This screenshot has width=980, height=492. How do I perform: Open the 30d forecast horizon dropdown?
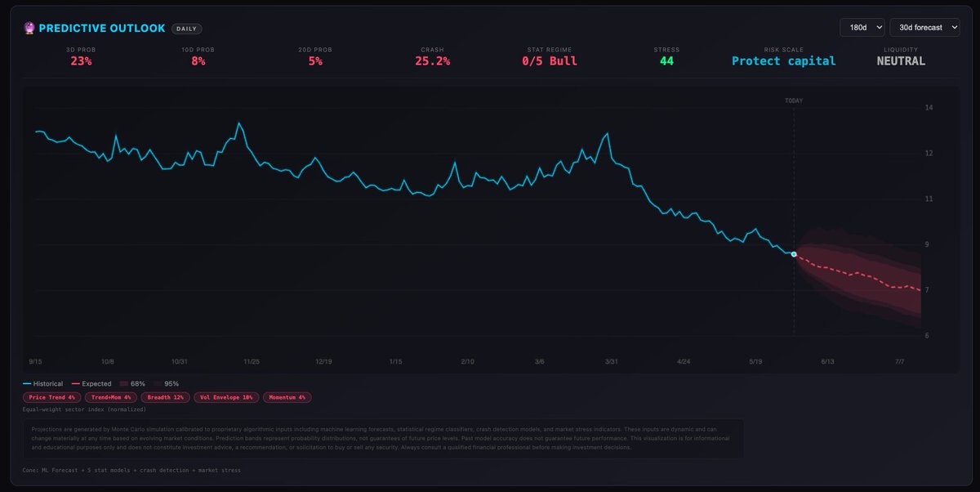[x=924, y=28]
